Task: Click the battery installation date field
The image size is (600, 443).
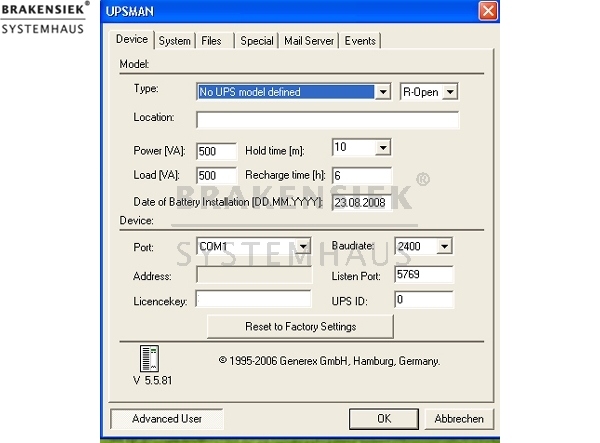Action: [x=362, y=202]
